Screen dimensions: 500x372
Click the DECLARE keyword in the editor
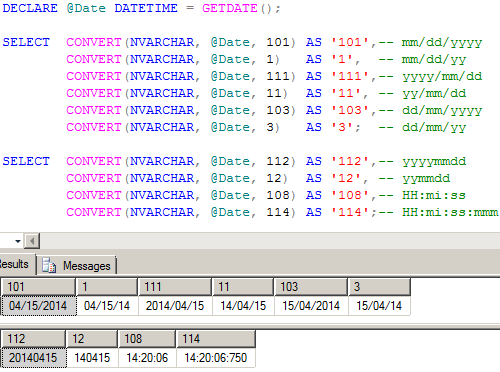tap(30, 8)
